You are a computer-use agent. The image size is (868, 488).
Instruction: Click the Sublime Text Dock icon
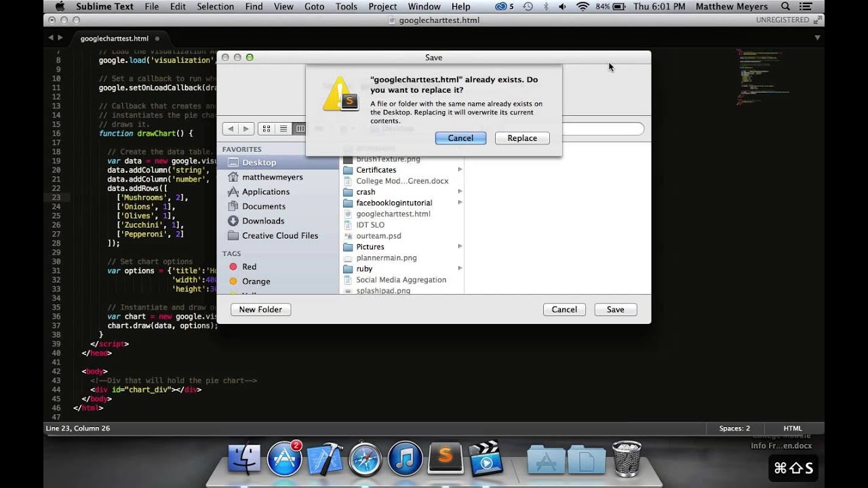[x=446, y=459]
